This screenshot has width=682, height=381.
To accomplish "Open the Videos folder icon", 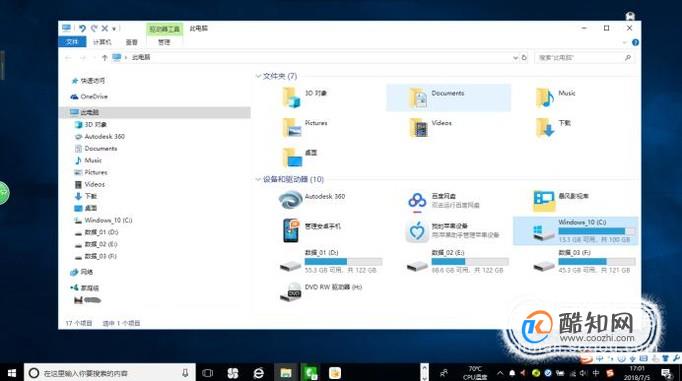I will click(x=418, y=127).
